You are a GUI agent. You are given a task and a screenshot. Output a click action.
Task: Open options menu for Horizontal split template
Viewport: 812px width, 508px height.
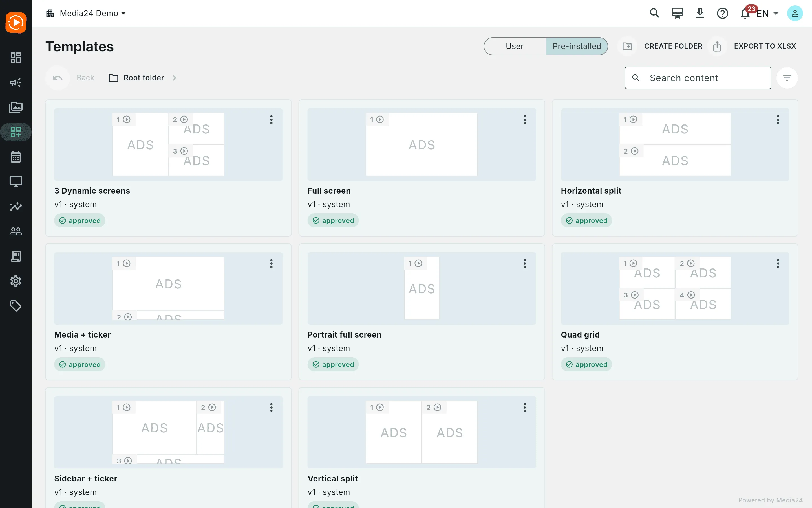[778, 120]
